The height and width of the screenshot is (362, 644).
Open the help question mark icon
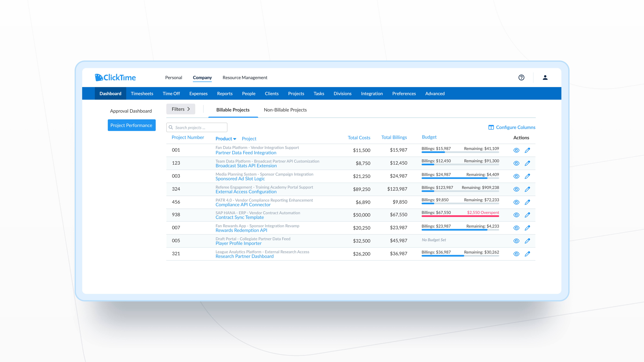[x=521, y=78]
